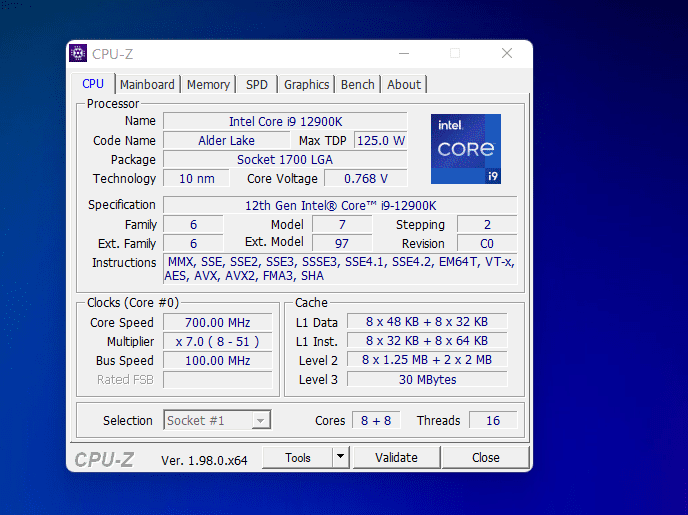Click the Code Name value Alder Lake
The height and width of the screenshot is (515, 688).
[x=226, y=140]
